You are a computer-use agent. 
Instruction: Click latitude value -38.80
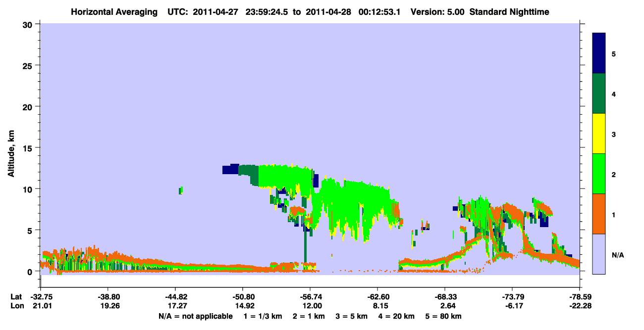click(107, 297)
